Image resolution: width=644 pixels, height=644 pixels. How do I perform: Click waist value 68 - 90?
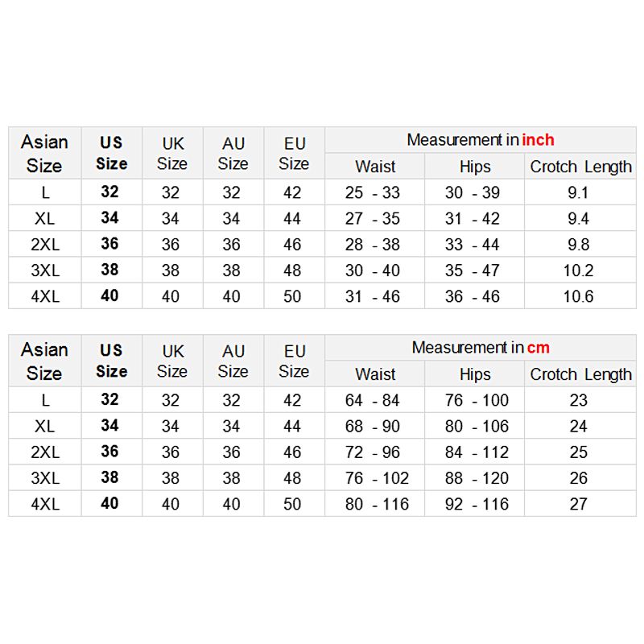[372, 426]
